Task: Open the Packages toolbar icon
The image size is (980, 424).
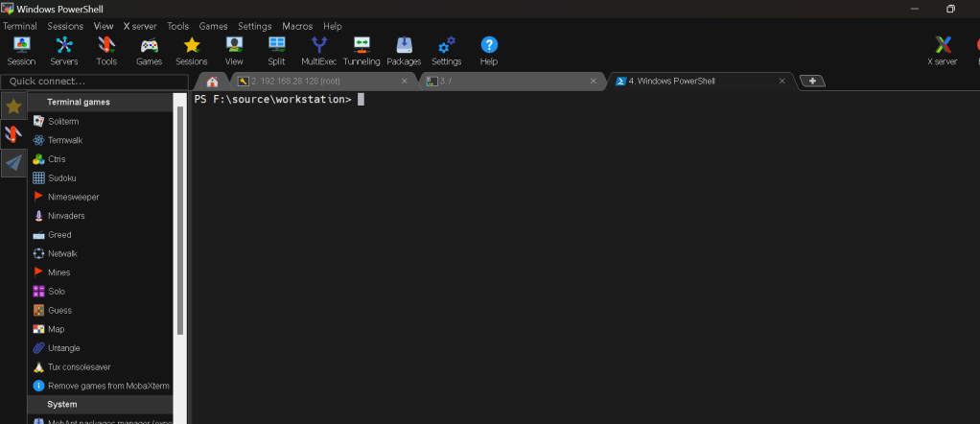Action: coord(404,51)
